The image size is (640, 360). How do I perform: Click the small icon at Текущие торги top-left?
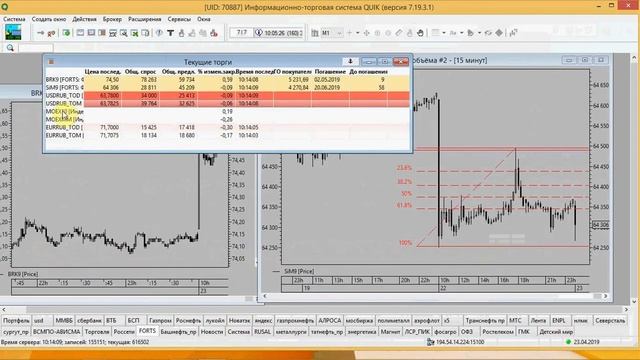click(51, 62)
